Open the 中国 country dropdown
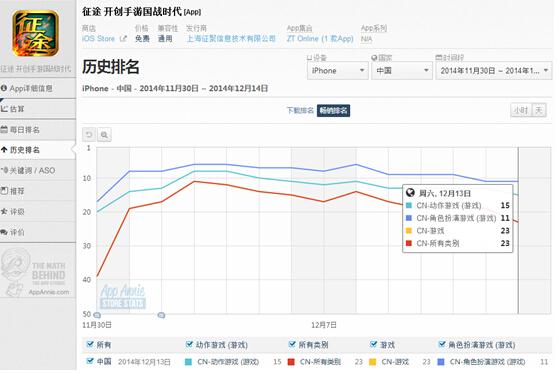The image size is (559, 373). coord(402,71)
